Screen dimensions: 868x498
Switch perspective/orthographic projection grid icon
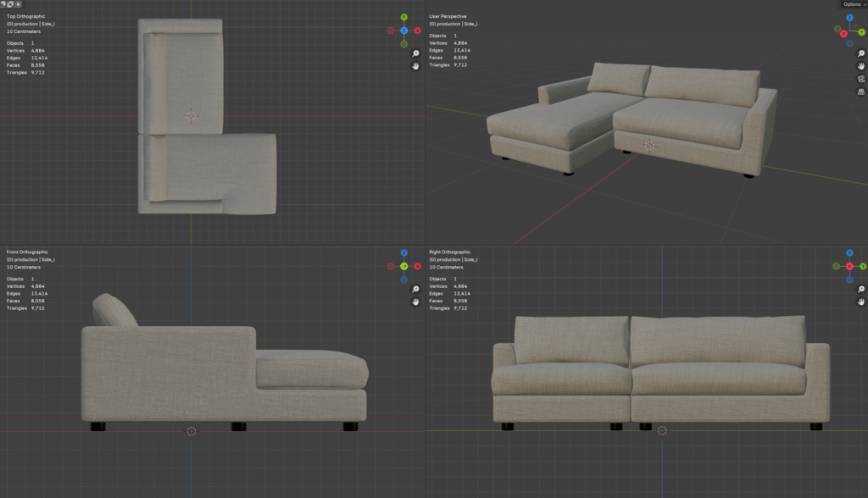tap(861, 91)
